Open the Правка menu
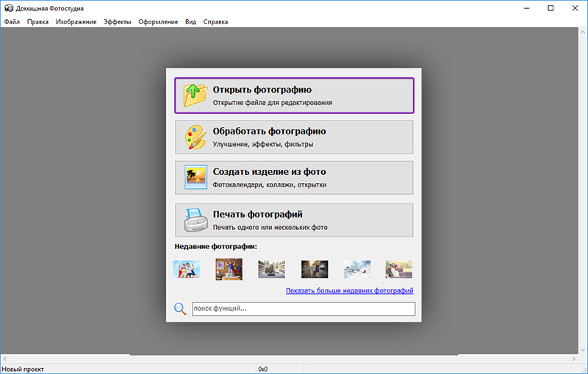The width and height of the screenshot is (588, 374). pos(37,22)
